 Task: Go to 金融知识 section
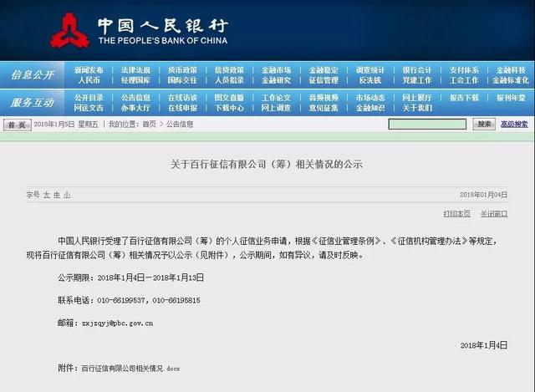pyautogui.click(x=370, y=108)
